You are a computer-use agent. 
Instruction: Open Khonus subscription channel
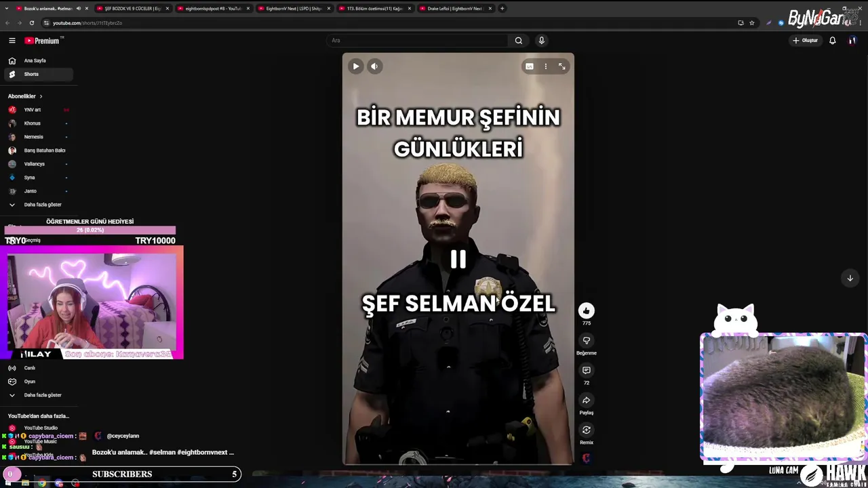click(x=38, y=123)
